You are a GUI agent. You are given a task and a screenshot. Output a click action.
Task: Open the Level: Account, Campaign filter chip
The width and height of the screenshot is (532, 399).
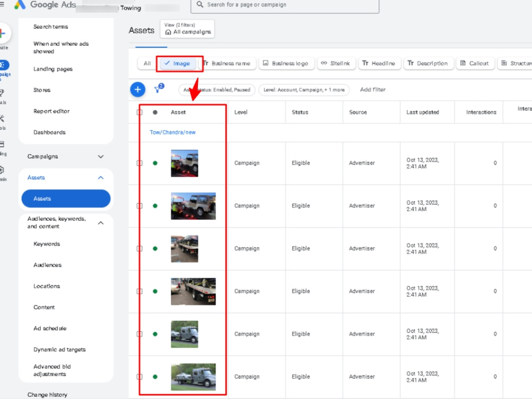[304, 90]
